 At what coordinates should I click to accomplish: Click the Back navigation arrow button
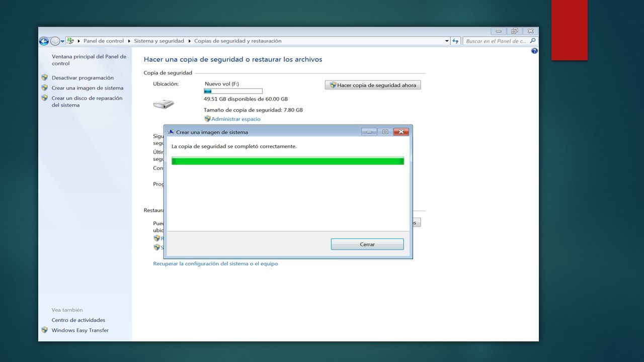pyautogui.click(x=44, y=41)
